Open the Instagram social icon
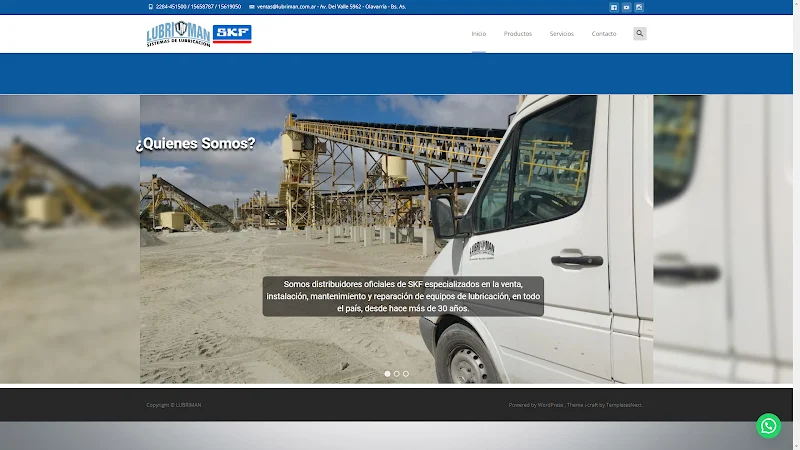This screenshot has width=800, height=450. click(x=639, y=7)
